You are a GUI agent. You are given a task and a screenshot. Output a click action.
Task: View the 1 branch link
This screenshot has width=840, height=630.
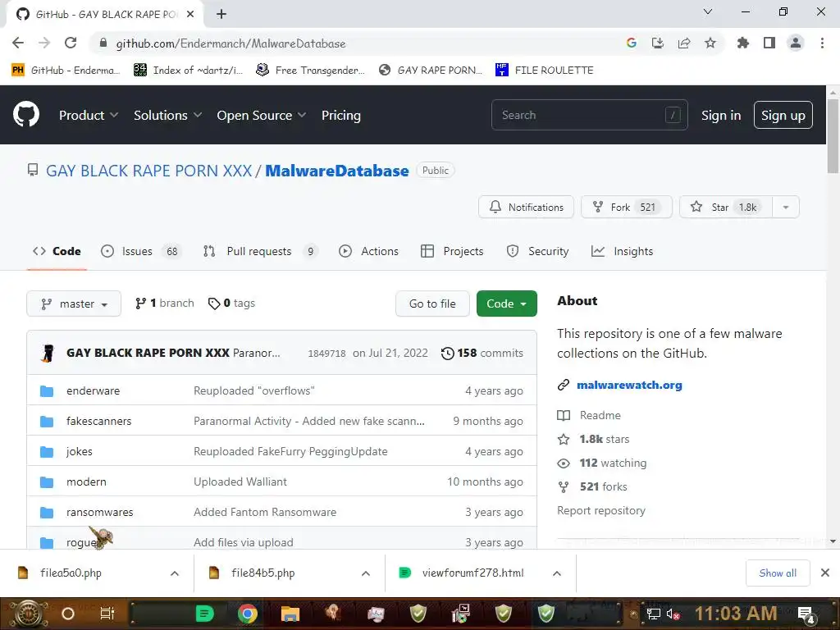pyautogui.click(x=164, y=304)
